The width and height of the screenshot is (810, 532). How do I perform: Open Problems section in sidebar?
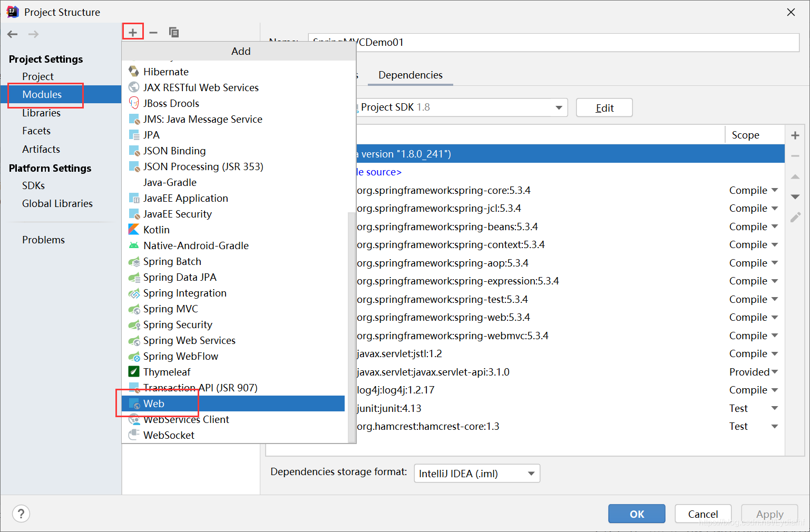click(44, 240)
